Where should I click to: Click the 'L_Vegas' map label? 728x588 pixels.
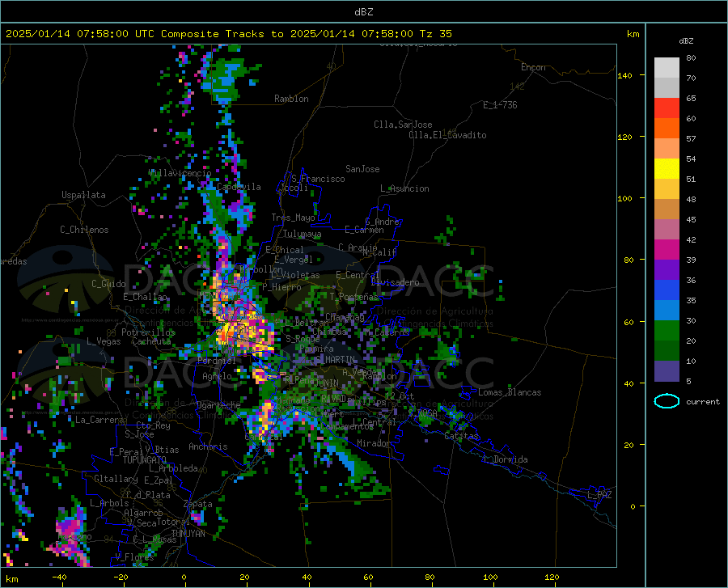click(x=104, y=341)
